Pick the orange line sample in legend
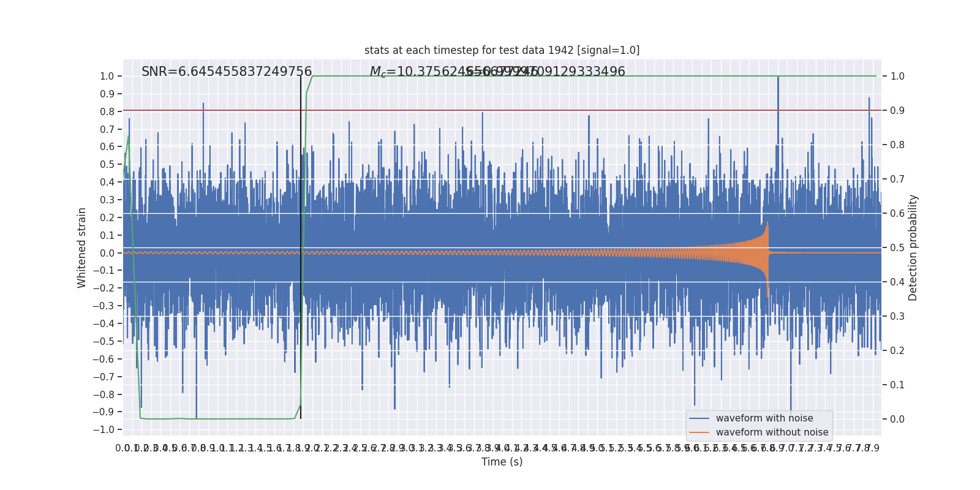 (699, 432)
